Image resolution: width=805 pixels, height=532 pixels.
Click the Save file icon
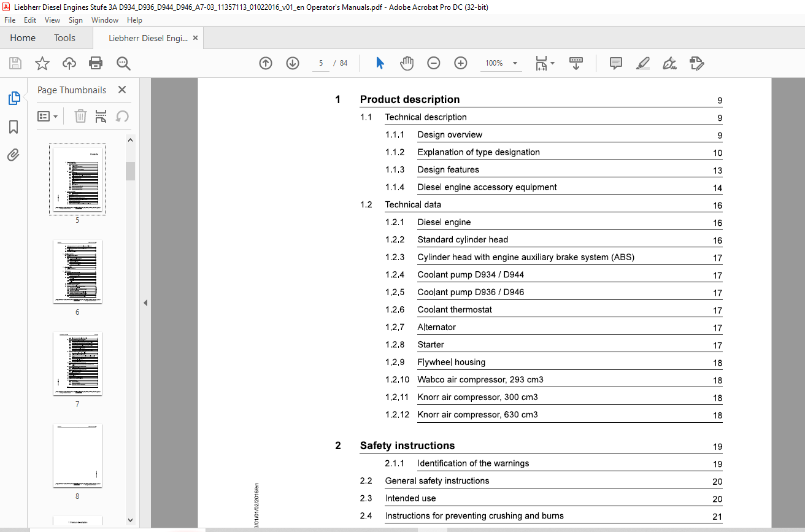click(x=15, y=63)
